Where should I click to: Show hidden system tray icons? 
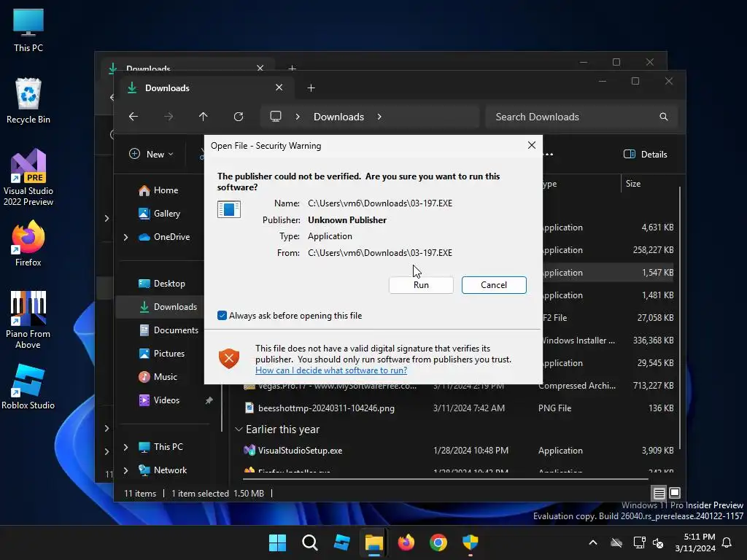click(x=593, y=542)
